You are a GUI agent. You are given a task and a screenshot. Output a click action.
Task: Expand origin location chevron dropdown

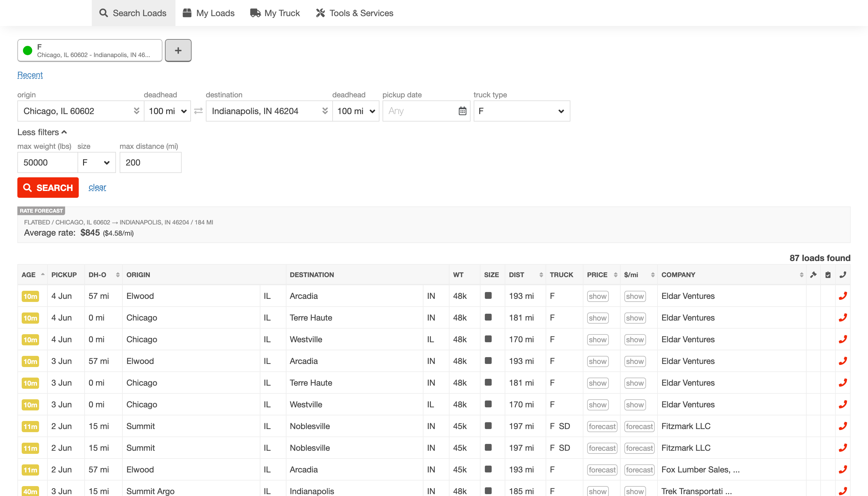pyautogui.click(x=136, y=111)
